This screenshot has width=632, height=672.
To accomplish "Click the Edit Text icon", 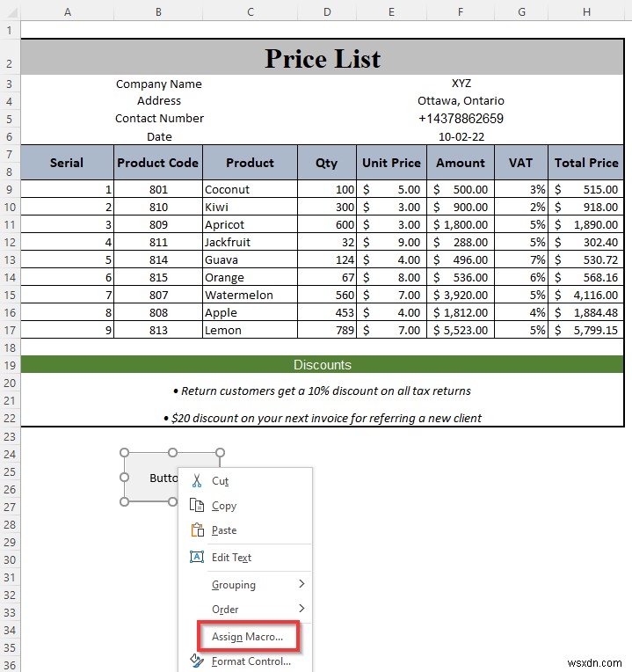I will tap(197, 557).
